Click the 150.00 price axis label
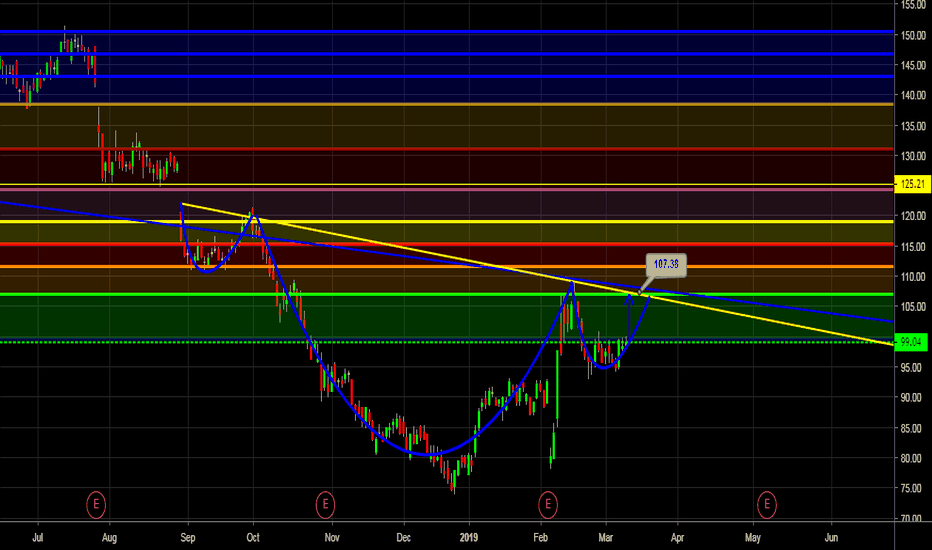Screen dimensions: 932x550 (x=914, y=35)
